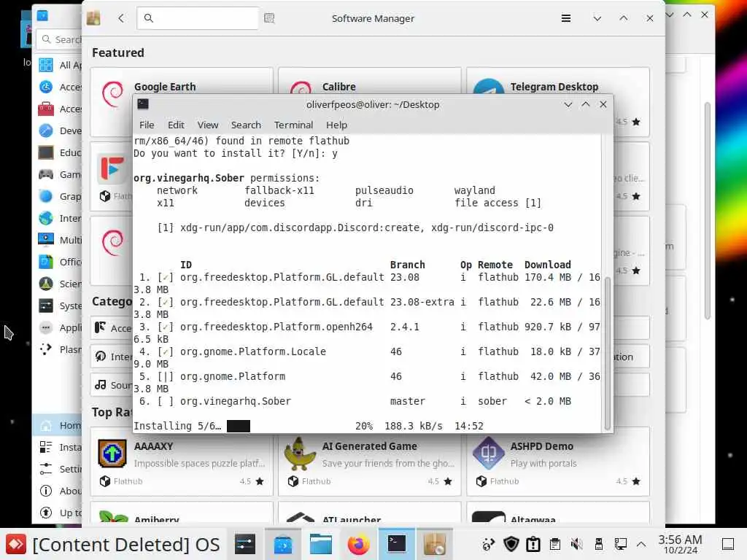Click ATLauncher app entry
The width and height of the screenshot is (747, 560).
tap(370, 513)
